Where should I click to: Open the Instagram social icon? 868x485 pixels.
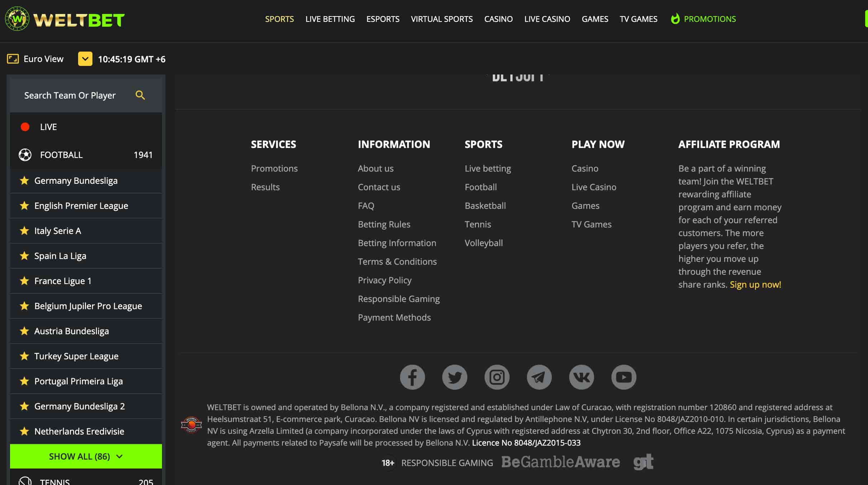point(497,377)
